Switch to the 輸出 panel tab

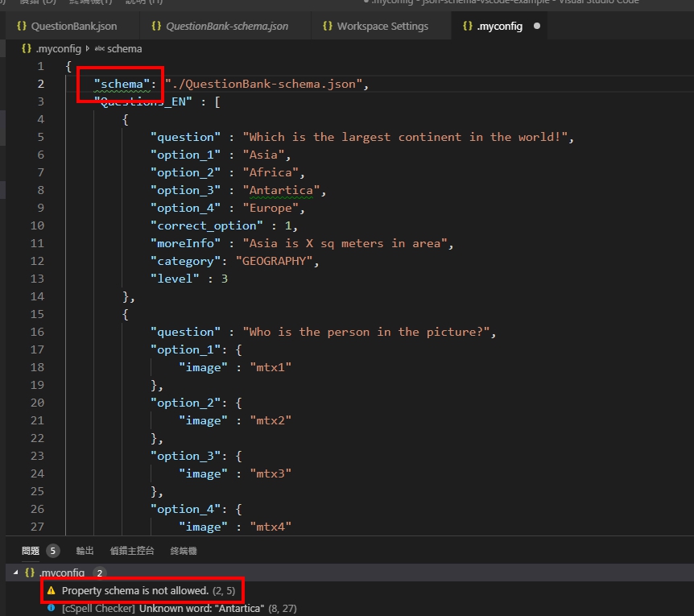tap(85, 551)
